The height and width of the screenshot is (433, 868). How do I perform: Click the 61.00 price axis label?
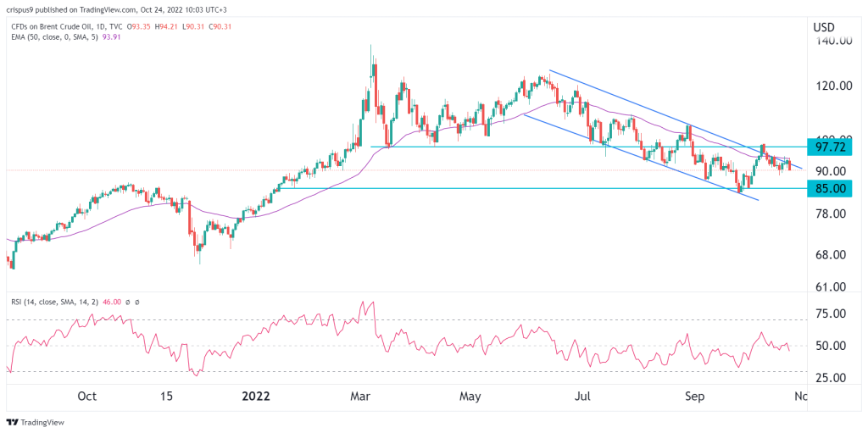pyautogui.click(x=829, y=287)
